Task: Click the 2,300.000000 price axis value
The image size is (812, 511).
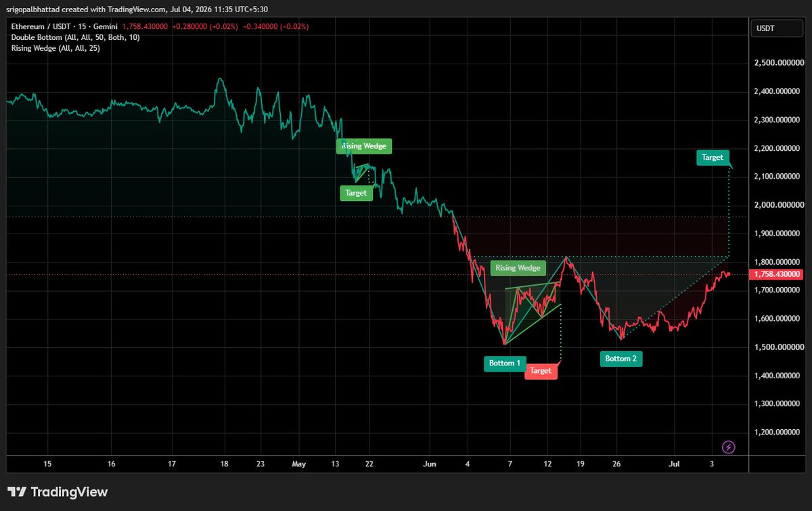Action: [x=778, y=120]
